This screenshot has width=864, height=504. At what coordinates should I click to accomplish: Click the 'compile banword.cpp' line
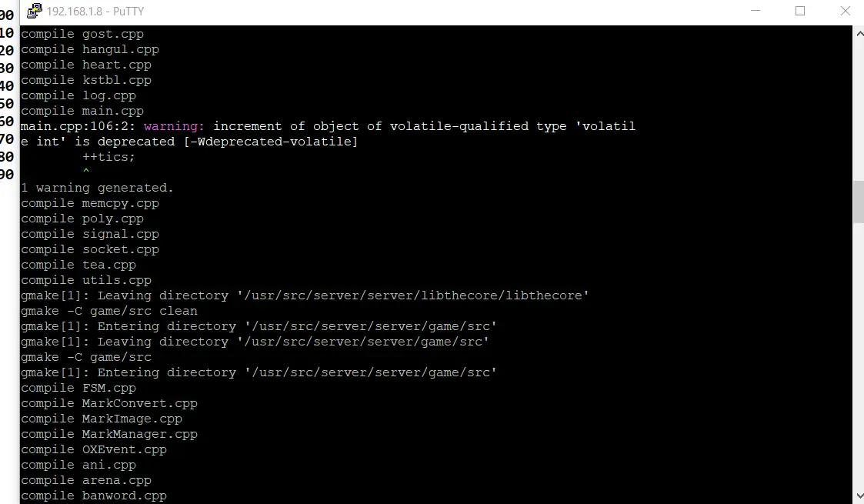click(94, 496)
